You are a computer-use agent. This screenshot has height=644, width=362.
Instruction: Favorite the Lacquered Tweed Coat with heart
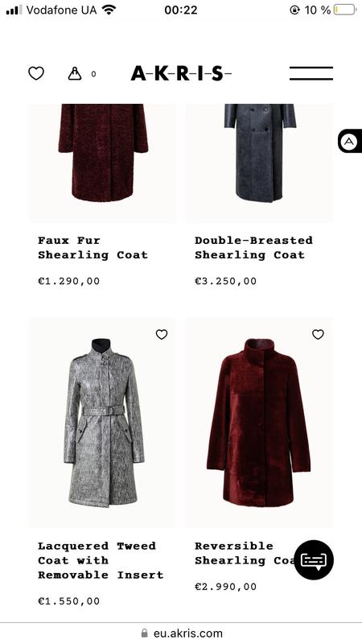click(x=162, y=335)
